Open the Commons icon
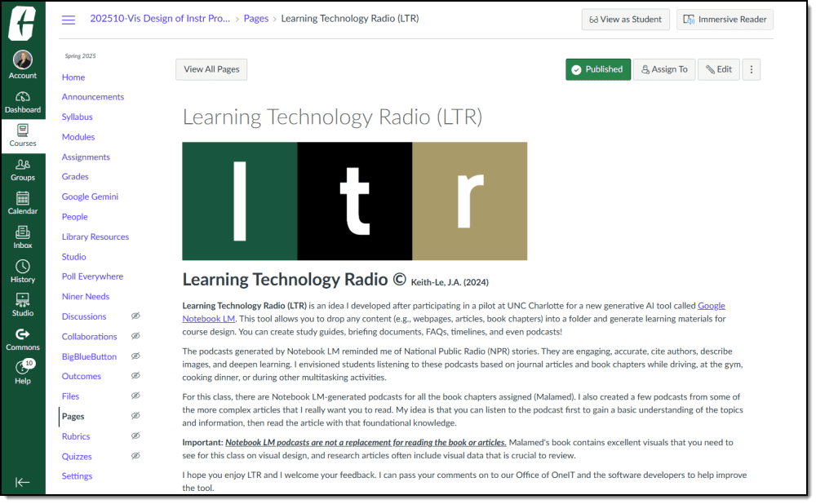Screen dimensions: 816x504 click(23, 334)
